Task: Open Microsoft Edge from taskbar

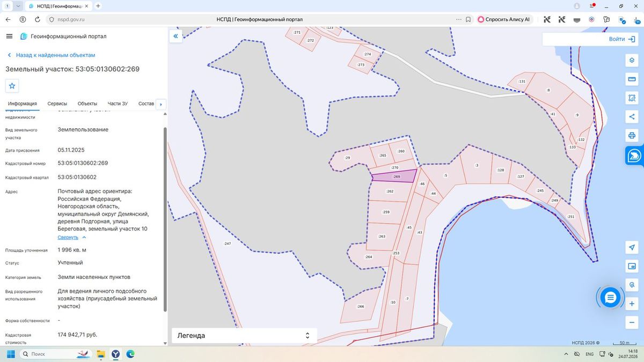Action: (x=130, y=354)
